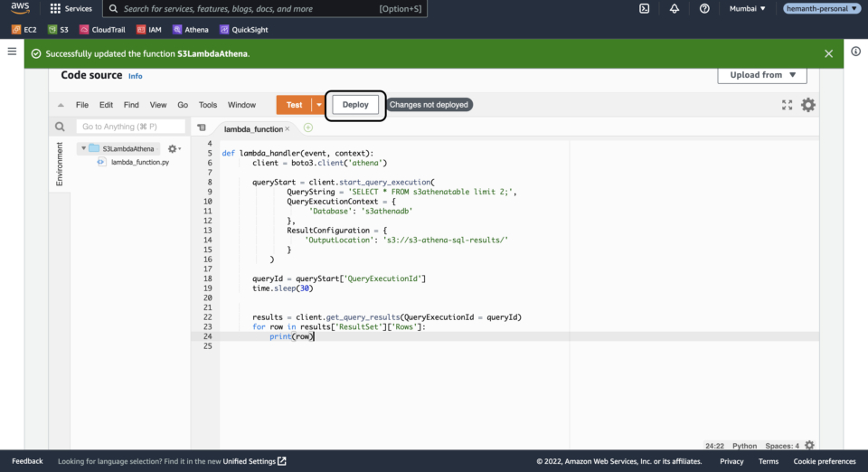
Task: Open the Privacy footer link
Action: [731, 461]
